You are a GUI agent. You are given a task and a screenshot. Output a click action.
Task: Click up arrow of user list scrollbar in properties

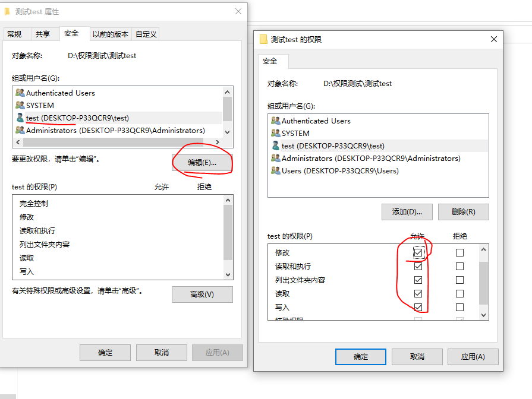227,92
